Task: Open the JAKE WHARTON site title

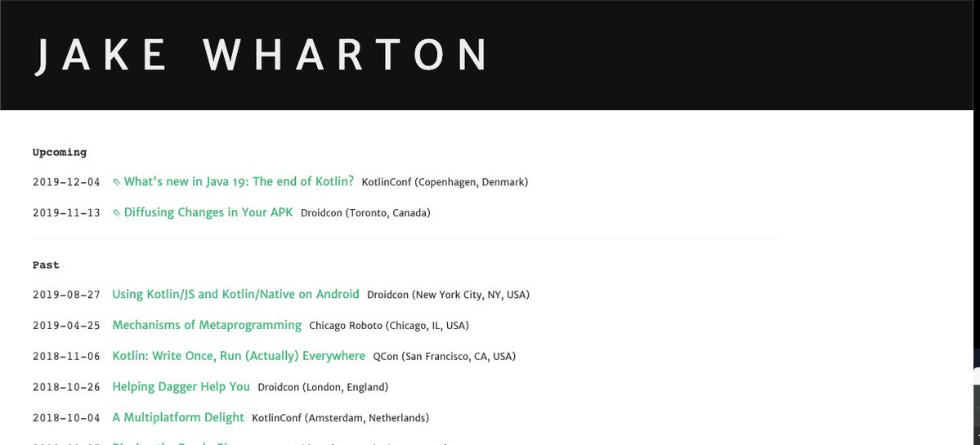Action: pyautogui.click(x=260, y=55)
